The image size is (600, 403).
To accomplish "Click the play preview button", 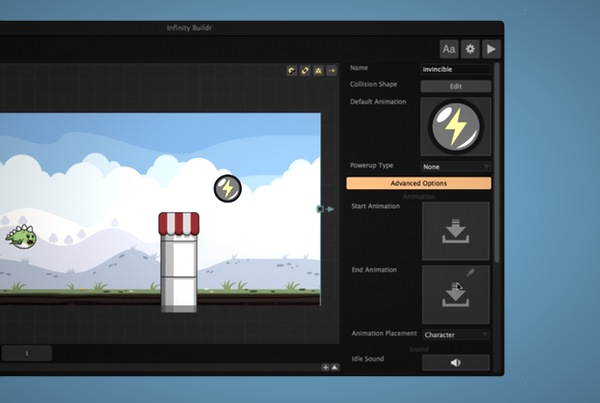I will [x=491, y=49].
